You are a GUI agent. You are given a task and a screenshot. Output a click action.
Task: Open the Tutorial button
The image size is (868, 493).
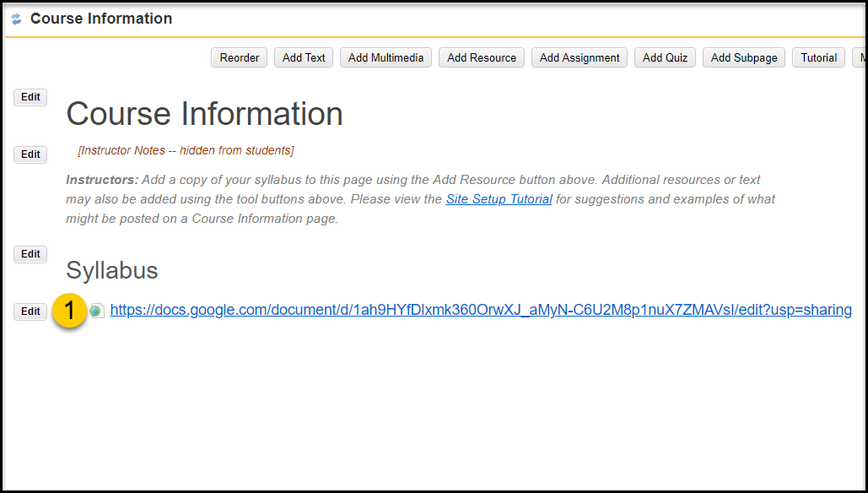click(819, 57)
